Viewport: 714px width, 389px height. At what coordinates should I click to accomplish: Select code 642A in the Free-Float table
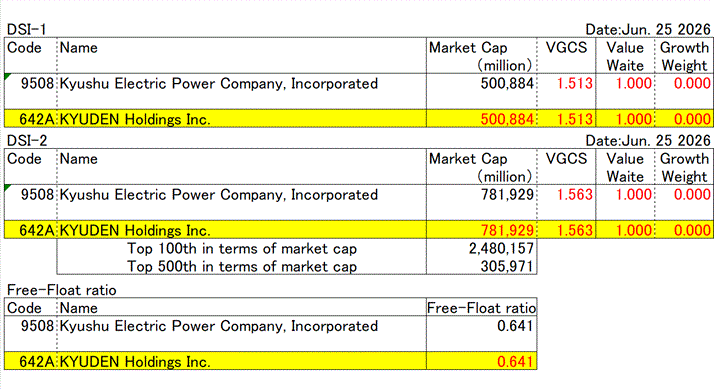click(x=36, y=362)
